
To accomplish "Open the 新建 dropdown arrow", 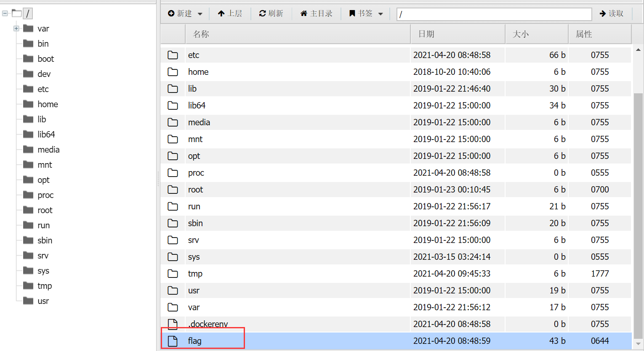I will pos(200,14).
